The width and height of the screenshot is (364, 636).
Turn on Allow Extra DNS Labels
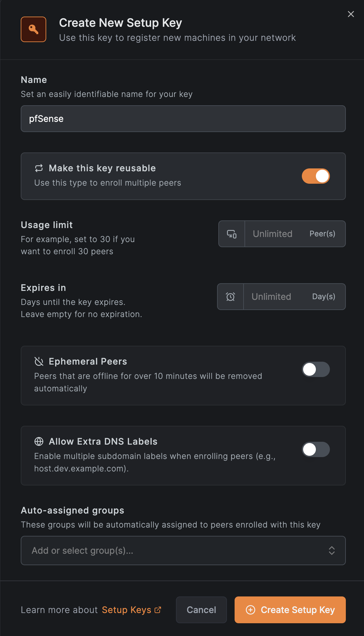pyautogui.click(x=316, y=449)
